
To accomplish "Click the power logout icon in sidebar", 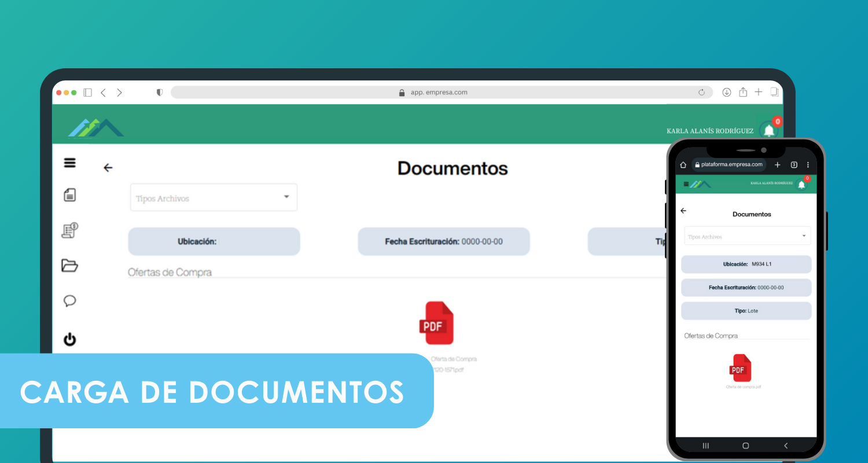I will pyautogui.click(x=70, y=339).
